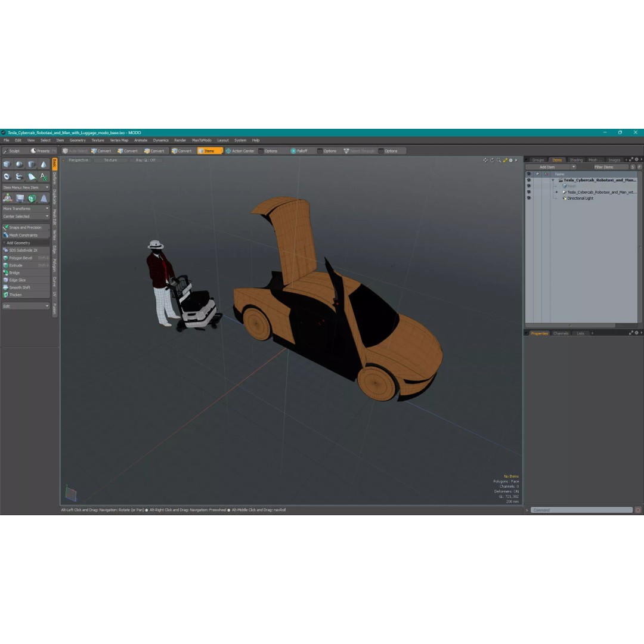Open the Perspective view selector
The image size is (644, 644).
[79, 160]
